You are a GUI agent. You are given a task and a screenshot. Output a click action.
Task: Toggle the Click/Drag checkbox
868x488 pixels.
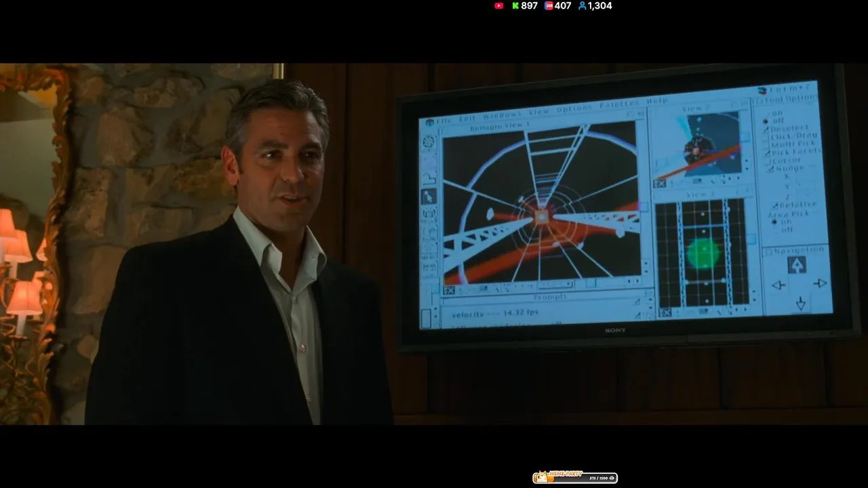point(767,137)
